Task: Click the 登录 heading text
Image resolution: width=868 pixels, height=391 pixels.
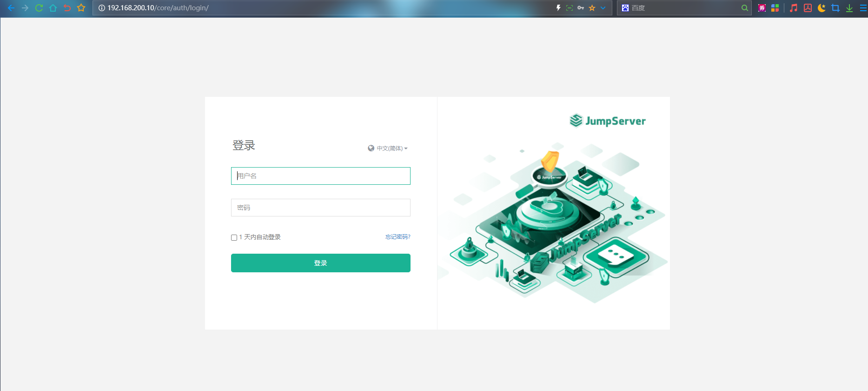Action: click(x=244, y=145)
